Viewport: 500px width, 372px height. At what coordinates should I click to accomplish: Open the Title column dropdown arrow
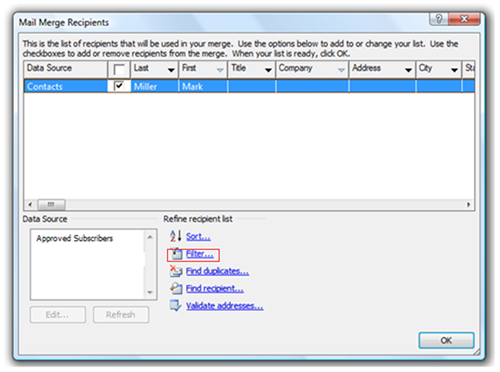point(268,70)
